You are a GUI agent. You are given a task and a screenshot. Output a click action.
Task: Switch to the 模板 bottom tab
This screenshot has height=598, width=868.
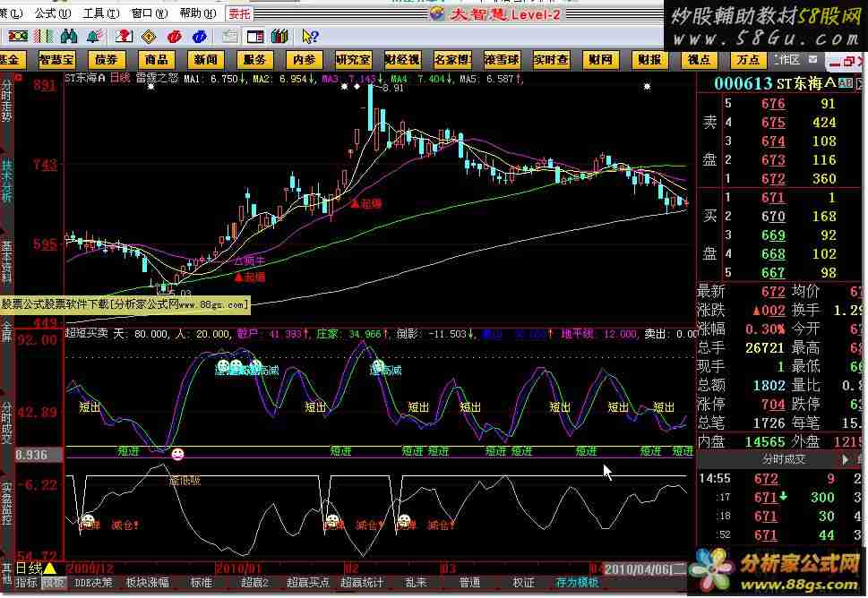(x=53, y=583)
